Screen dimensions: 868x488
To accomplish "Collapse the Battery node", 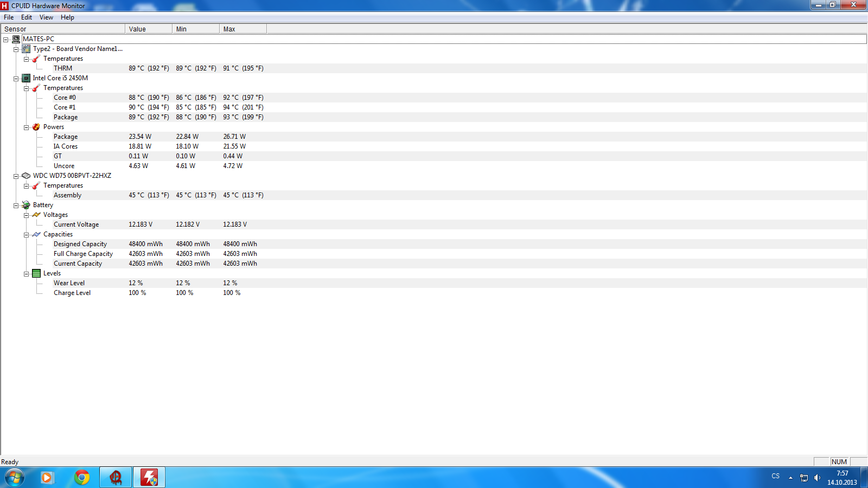I will coord(16,206).
